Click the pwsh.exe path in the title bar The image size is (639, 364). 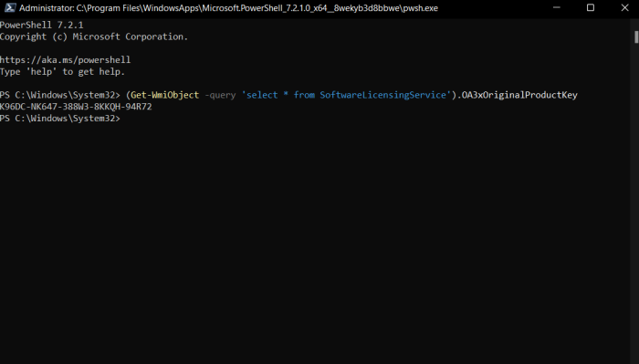[257, 8]
